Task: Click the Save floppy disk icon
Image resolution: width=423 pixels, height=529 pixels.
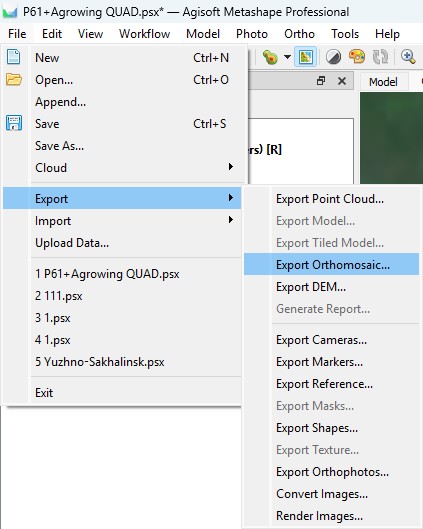Action: tap(14, 123)
